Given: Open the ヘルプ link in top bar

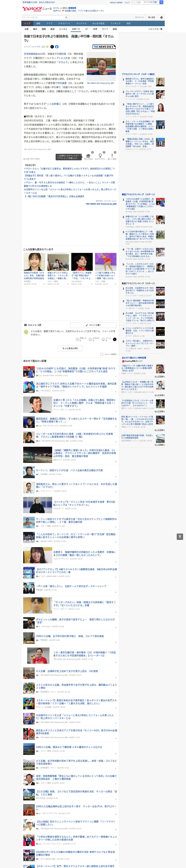Looking at the screenshot, I should [127, 2].
